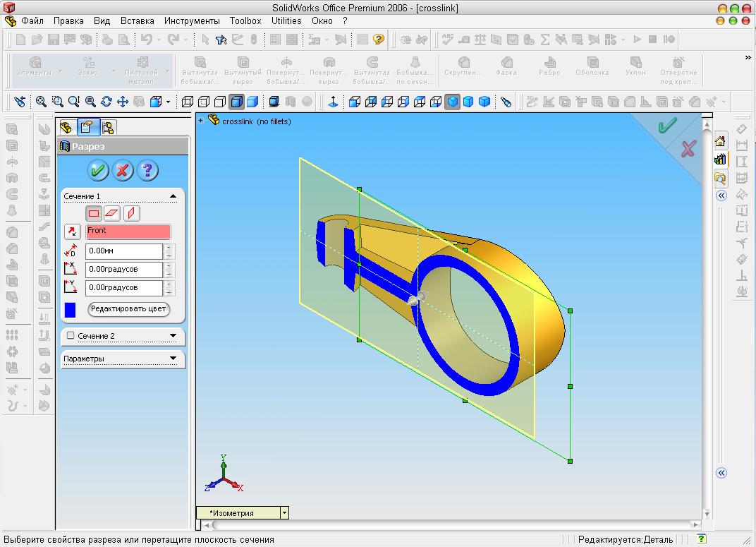The image size is (756, 547).
Task: Switch to FeatureManager design tree tab
Action: (x=66, y=127)
